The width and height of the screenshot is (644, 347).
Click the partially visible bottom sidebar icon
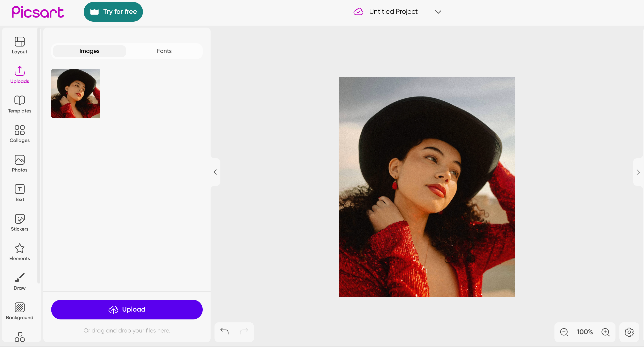pos(19,337)
